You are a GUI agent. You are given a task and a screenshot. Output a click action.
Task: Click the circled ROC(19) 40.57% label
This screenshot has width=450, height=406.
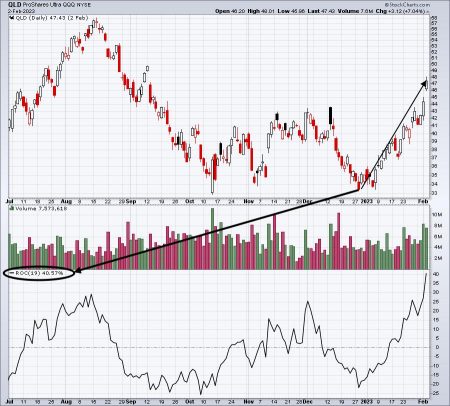(39, 273)
